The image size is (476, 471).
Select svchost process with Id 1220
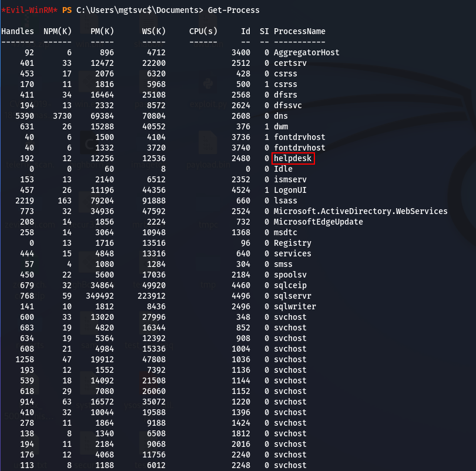[290, 402]
